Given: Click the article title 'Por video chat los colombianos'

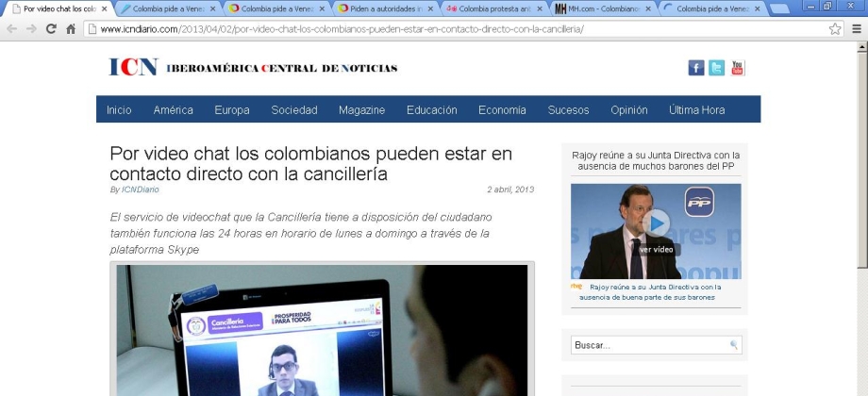Looking at the screenshot, I should coord(310,163).
